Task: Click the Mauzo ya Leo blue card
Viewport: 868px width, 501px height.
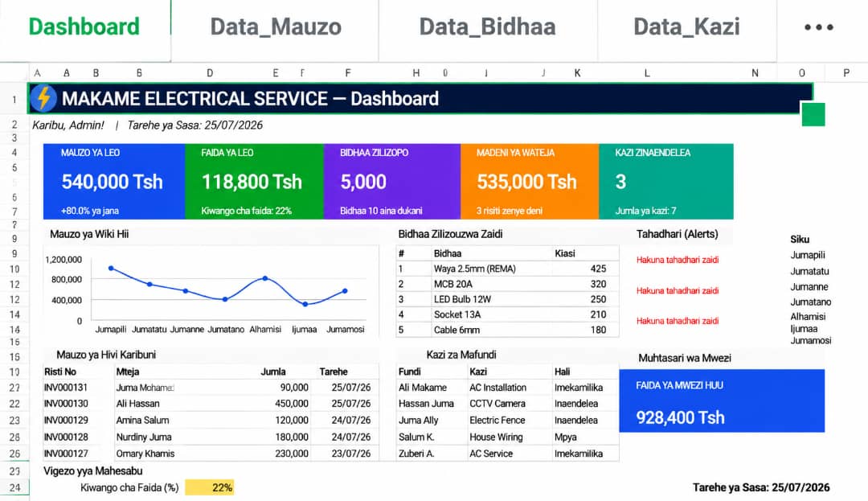Action: [114, 182]
